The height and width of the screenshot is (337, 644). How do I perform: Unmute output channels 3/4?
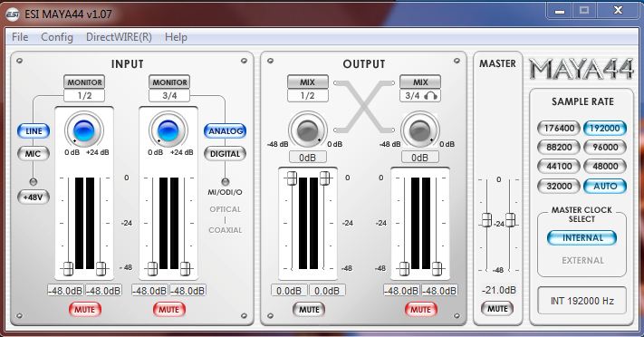click(421, 310)
